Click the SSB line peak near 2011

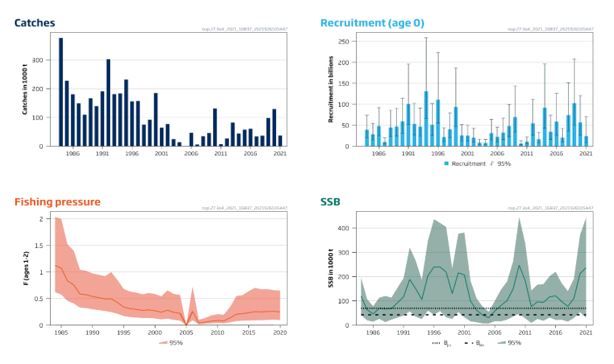coord(519,266)
